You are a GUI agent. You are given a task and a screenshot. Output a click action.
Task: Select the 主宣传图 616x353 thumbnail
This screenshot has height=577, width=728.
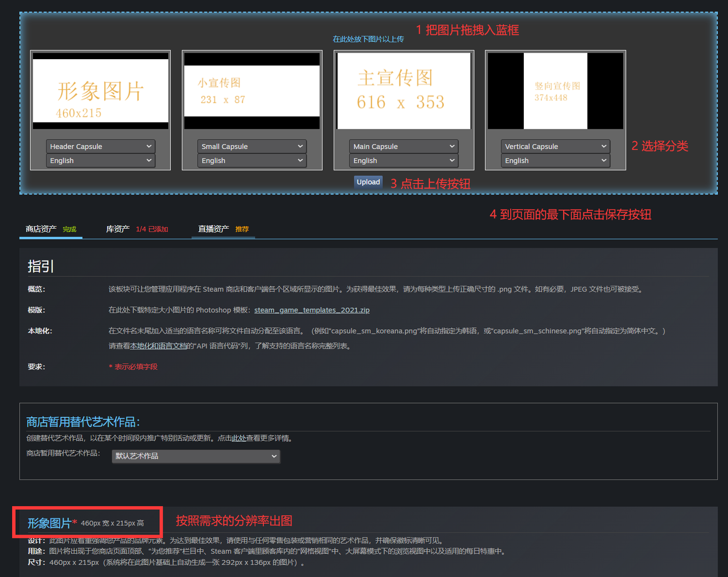click(x=403, y=91)
